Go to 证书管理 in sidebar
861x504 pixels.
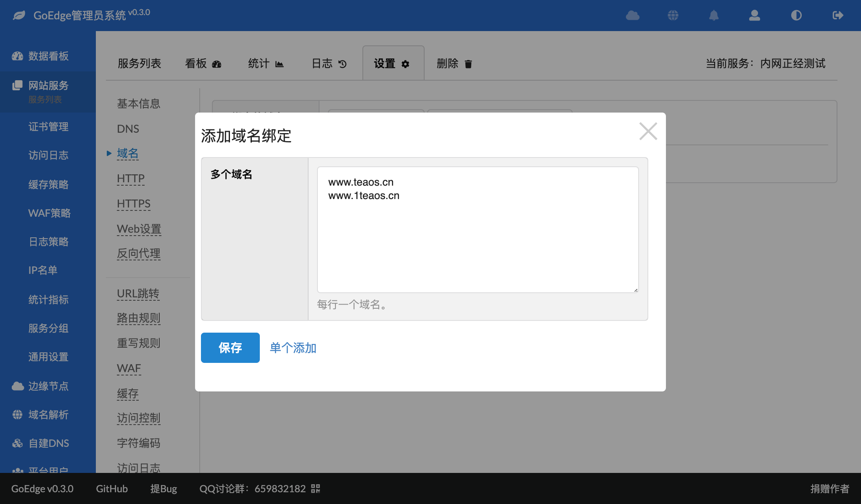(x=48, y=127)
